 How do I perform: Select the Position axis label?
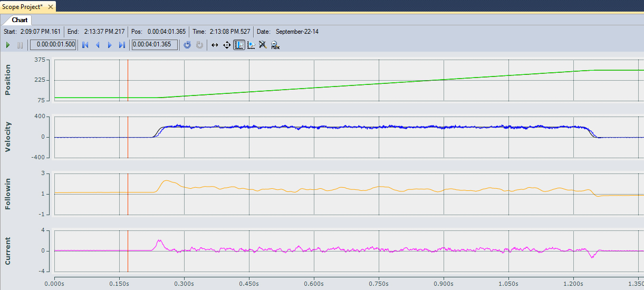pos(7,80)
